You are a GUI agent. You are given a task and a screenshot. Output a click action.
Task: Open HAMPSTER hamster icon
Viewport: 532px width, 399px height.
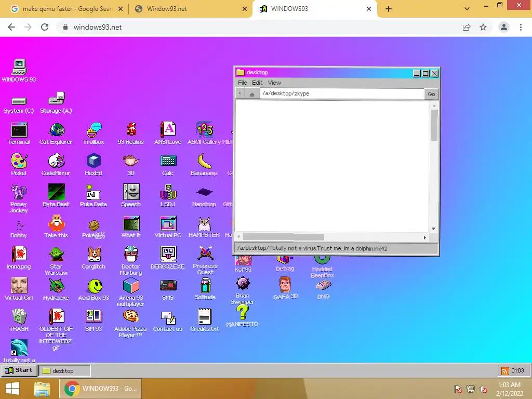204,227
